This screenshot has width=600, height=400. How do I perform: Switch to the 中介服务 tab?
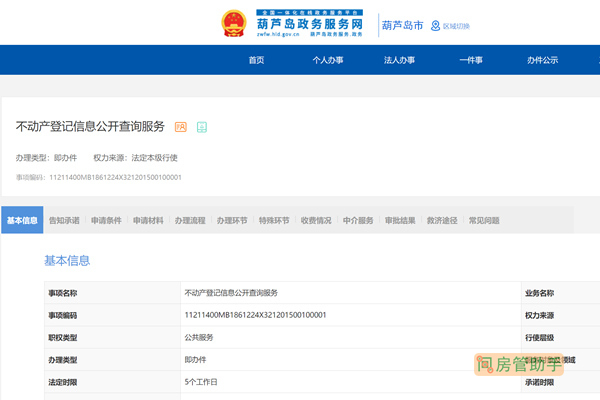tap(358, 220)
